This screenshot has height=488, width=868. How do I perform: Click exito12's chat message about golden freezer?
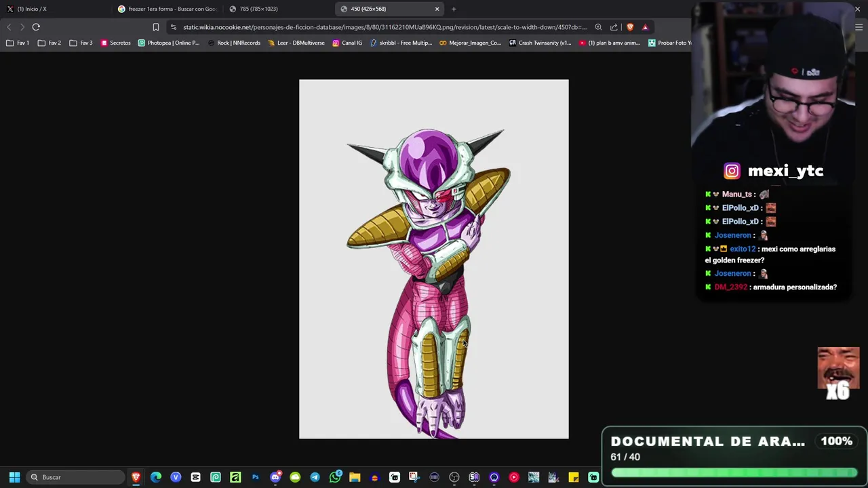click(x=770, y=254)
